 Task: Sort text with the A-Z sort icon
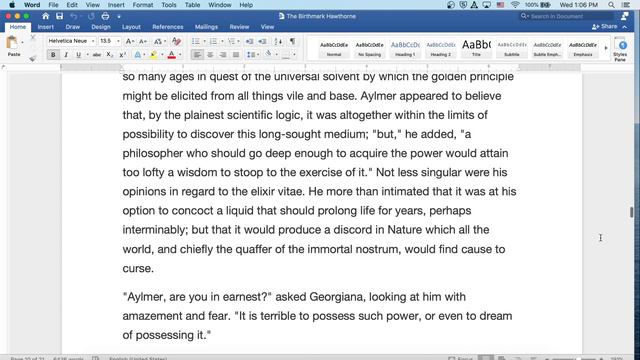tap(278, 41)
